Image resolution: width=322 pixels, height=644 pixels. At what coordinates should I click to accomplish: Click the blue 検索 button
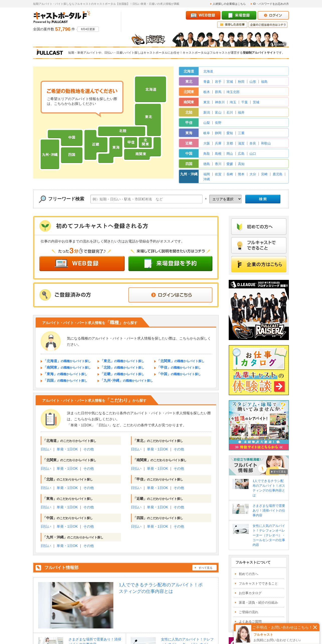click(x=263, y=199)
